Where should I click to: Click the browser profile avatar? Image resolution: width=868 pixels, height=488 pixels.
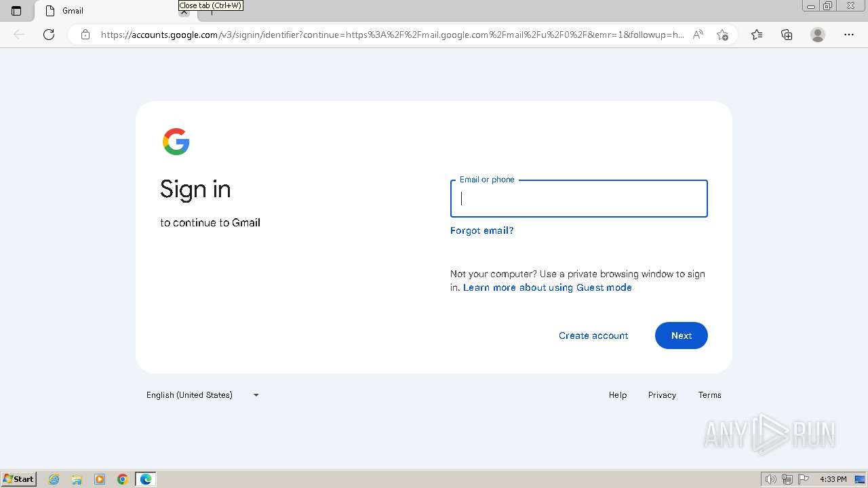(x=818, y=35)
